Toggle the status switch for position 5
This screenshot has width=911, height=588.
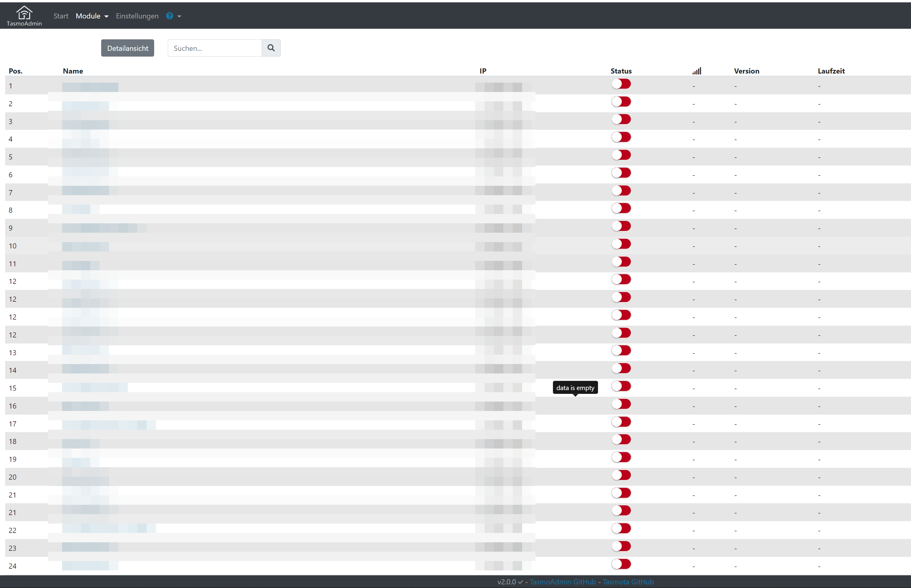[x=621, y=155]
